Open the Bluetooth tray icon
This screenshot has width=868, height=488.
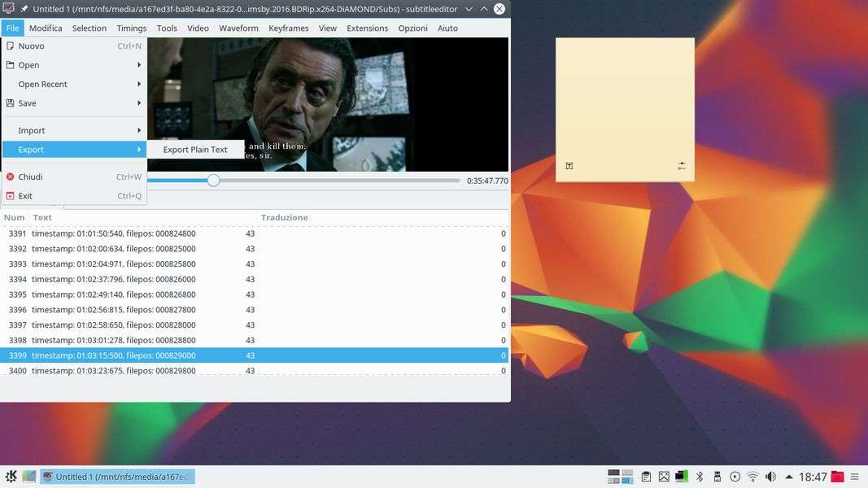[x=699, y=477]
